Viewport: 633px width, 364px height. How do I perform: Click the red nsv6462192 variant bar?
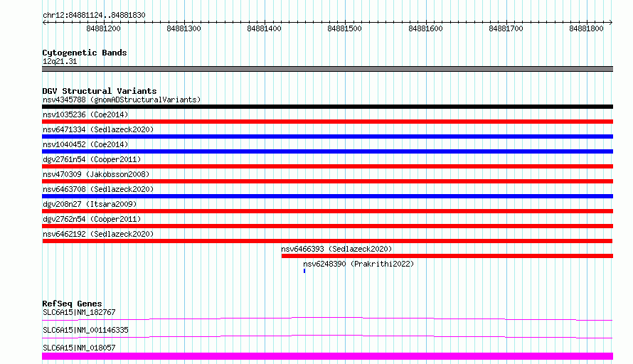pyautogui.click(x=327, y=241)
